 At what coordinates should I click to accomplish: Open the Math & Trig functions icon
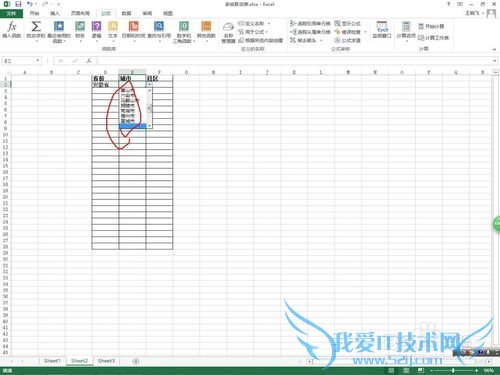(184, 31)
